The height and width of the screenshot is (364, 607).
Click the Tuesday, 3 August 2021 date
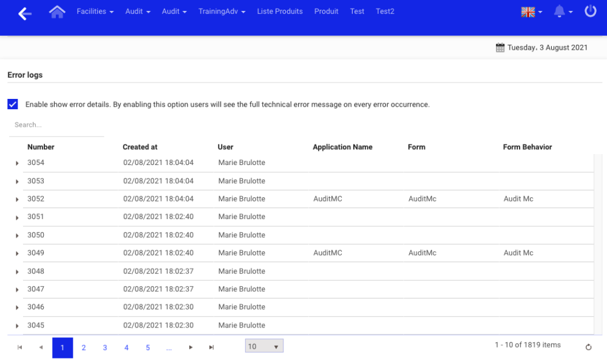(548, 47)
